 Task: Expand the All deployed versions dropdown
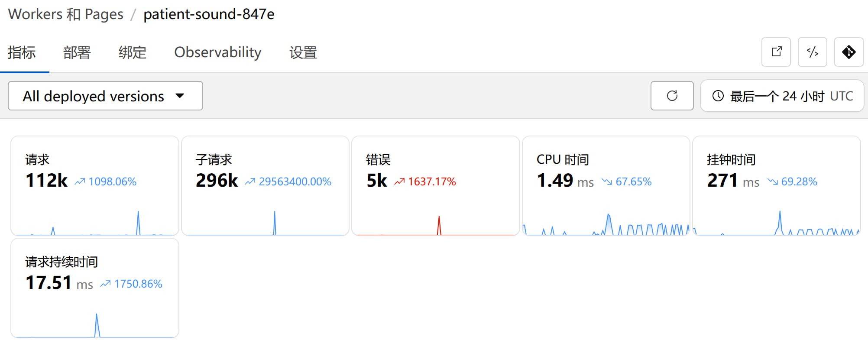click(105, 96)
